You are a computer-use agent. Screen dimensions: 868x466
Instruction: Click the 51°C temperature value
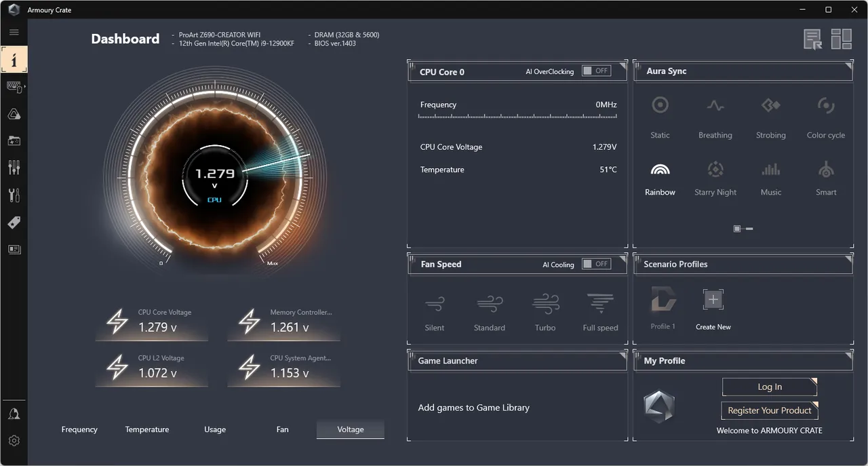[x=608, y=170]
